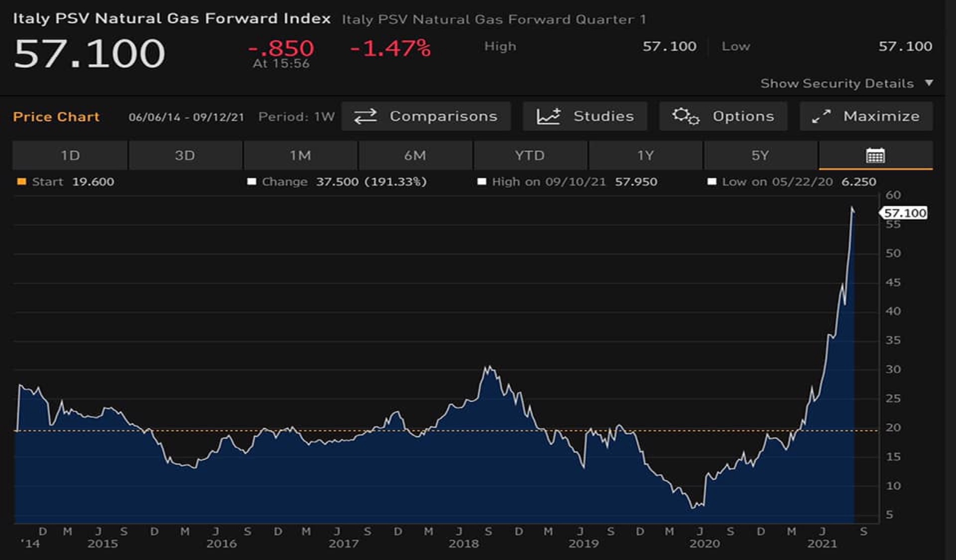Select the YTD time range tab
The width and height of the screenshot is (956, 560).
click(530, 155)
